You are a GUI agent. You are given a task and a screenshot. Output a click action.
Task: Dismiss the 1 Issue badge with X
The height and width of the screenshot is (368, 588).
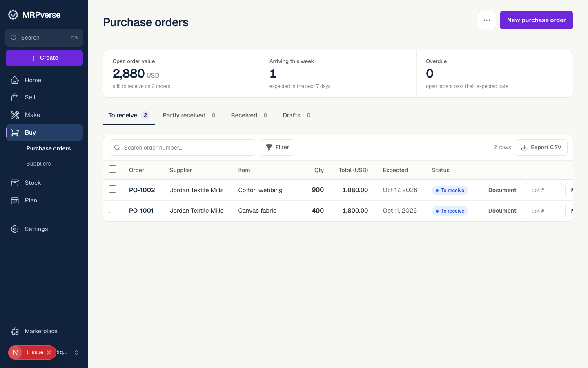pos(49,352)
